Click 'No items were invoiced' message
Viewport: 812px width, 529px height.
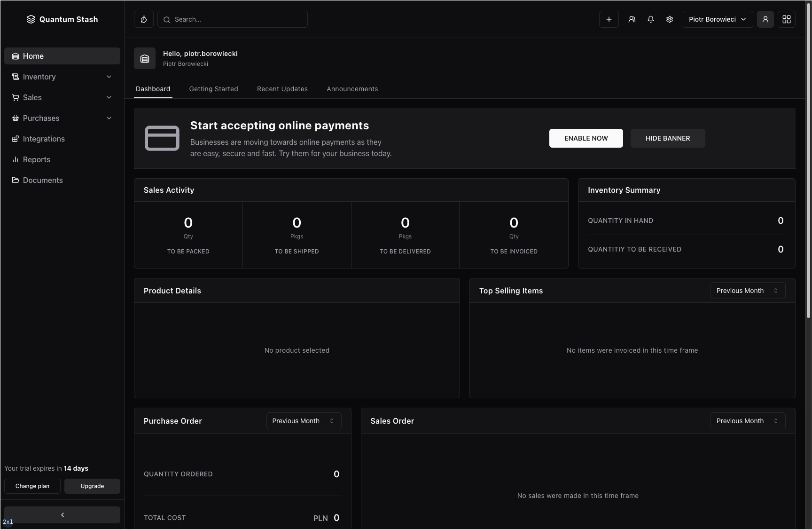(x=632, y=350)
